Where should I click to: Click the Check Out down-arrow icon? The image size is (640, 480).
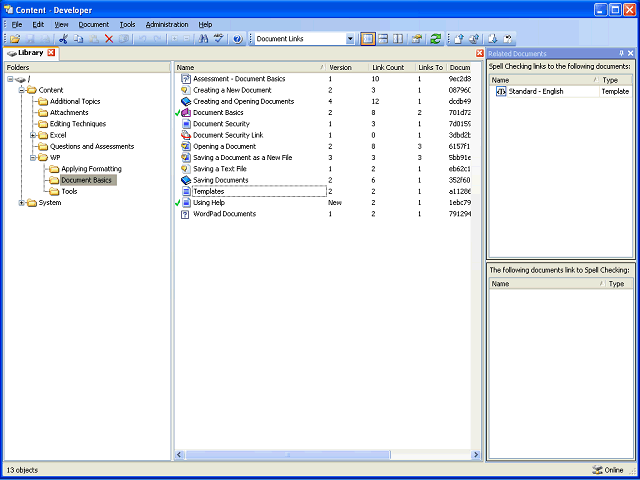492,39
